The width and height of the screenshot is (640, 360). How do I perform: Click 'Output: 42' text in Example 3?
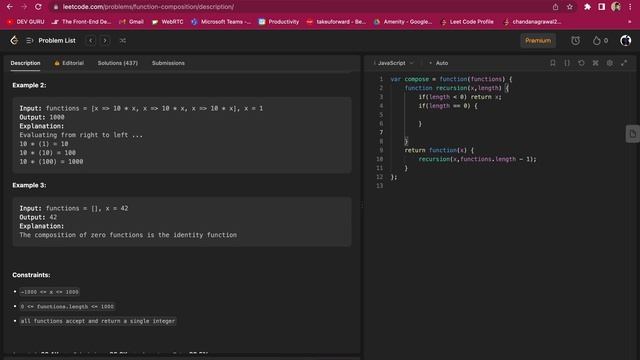click(38, 217)
